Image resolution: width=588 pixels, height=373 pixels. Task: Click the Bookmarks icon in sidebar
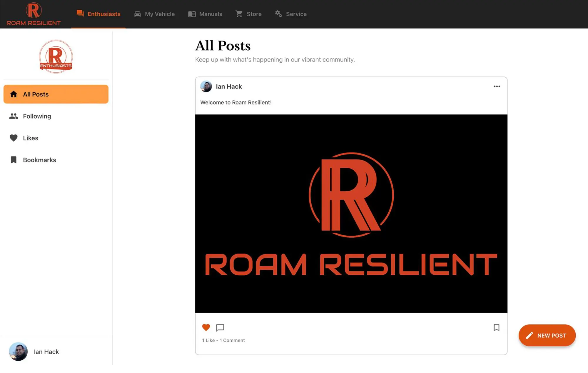(13, 160)
